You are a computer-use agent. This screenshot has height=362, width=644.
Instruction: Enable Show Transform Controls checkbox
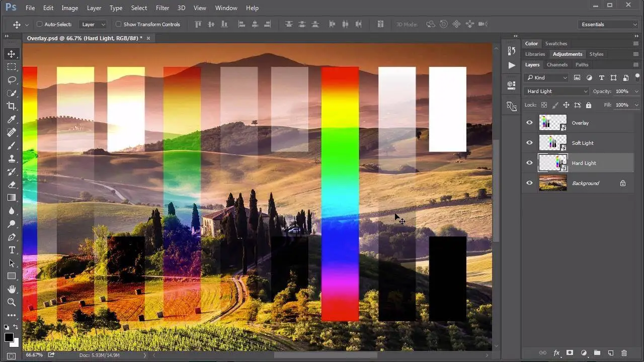point(119,24)
